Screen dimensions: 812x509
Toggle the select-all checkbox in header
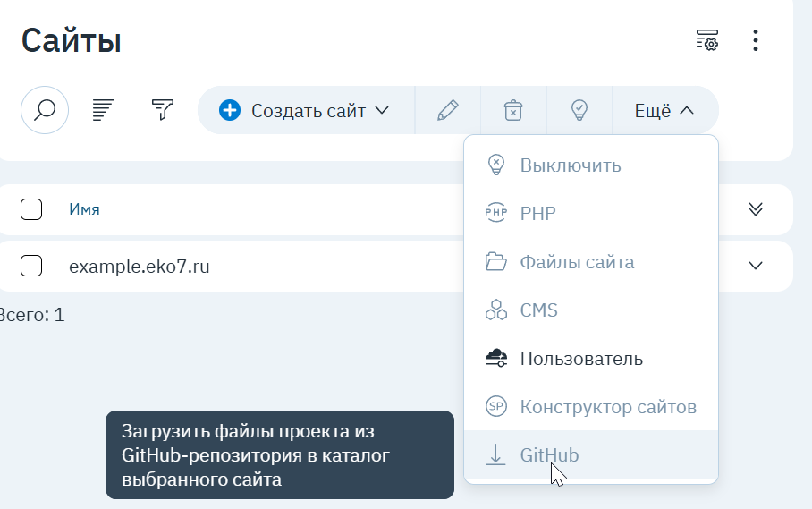(x=31, y=209)
